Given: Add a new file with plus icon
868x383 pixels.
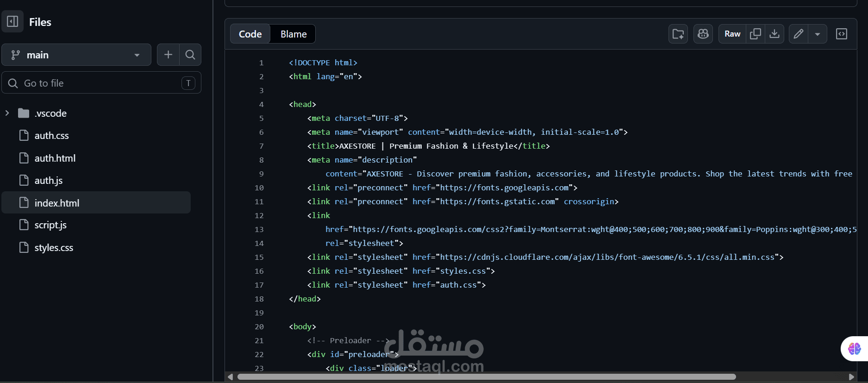Looking at the screenshot, I should coord(168,55).
